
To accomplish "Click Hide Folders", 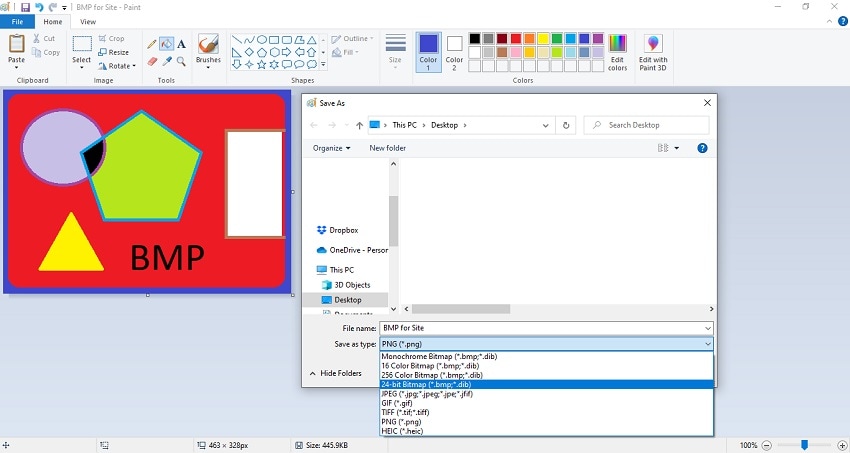I will tap(336, 373).
